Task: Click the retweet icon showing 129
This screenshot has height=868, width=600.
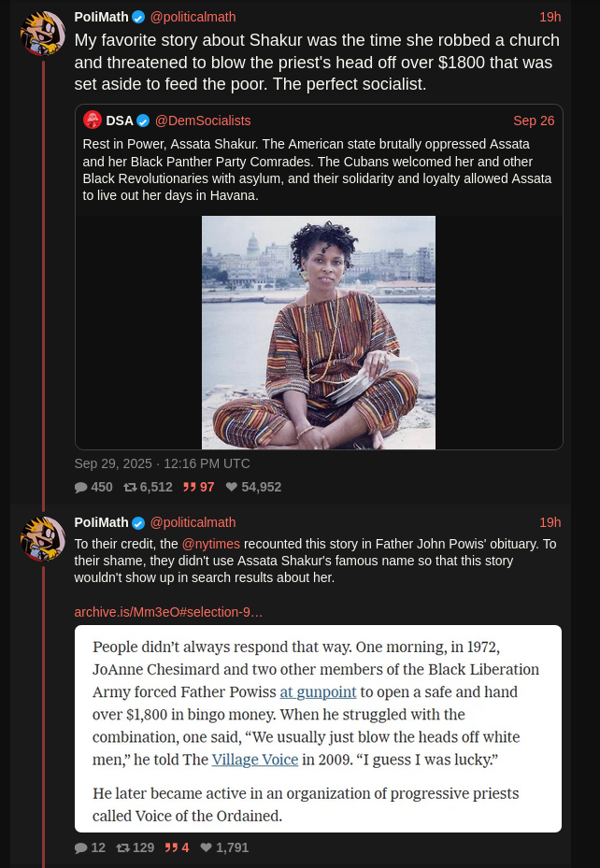Action: click(122, 847)
